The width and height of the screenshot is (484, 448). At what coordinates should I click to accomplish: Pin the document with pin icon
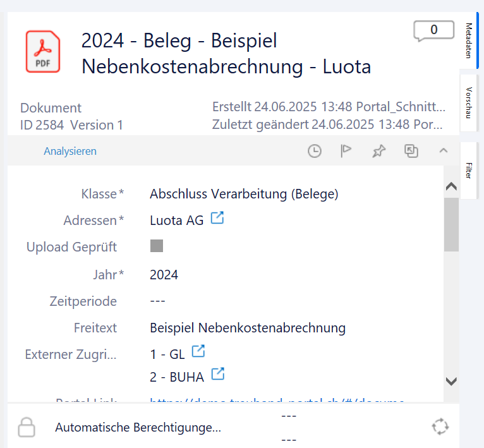(x=378, y=151)
